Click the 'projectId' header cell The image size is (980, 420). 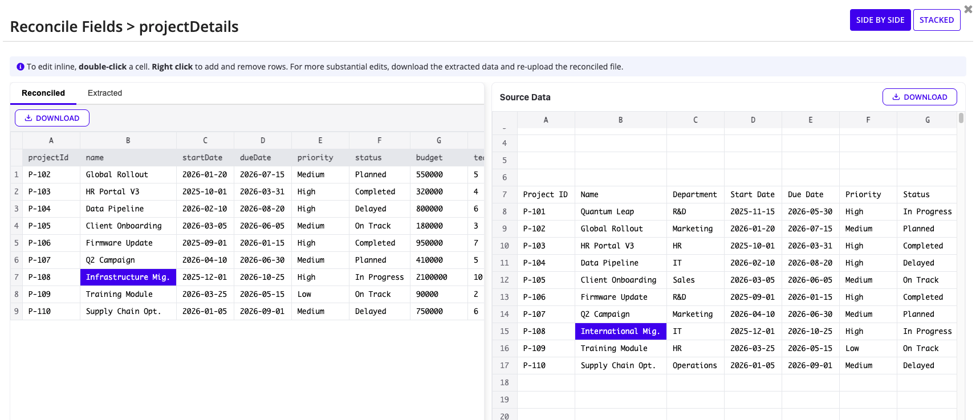[51, 157]
